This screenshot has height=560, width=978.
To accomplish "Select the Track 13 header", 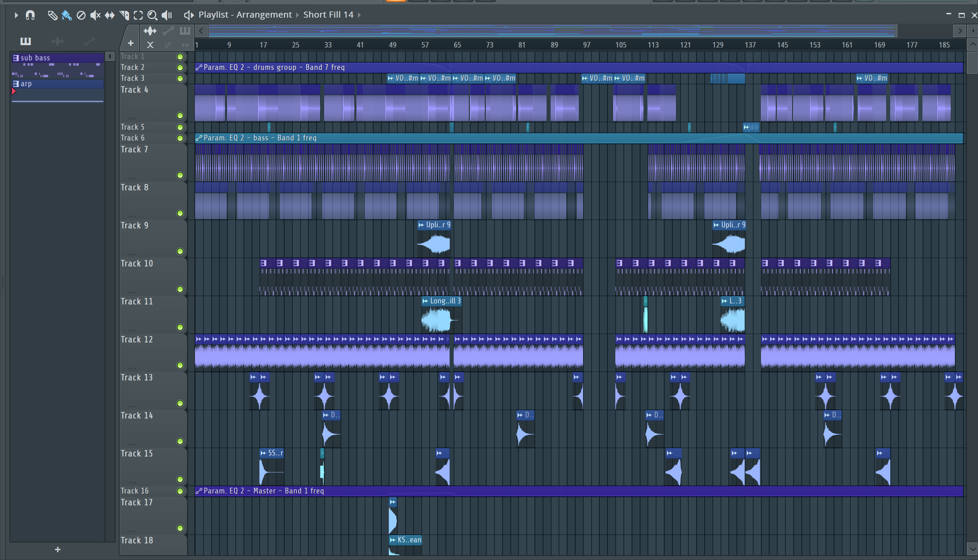I will (153, 391).
